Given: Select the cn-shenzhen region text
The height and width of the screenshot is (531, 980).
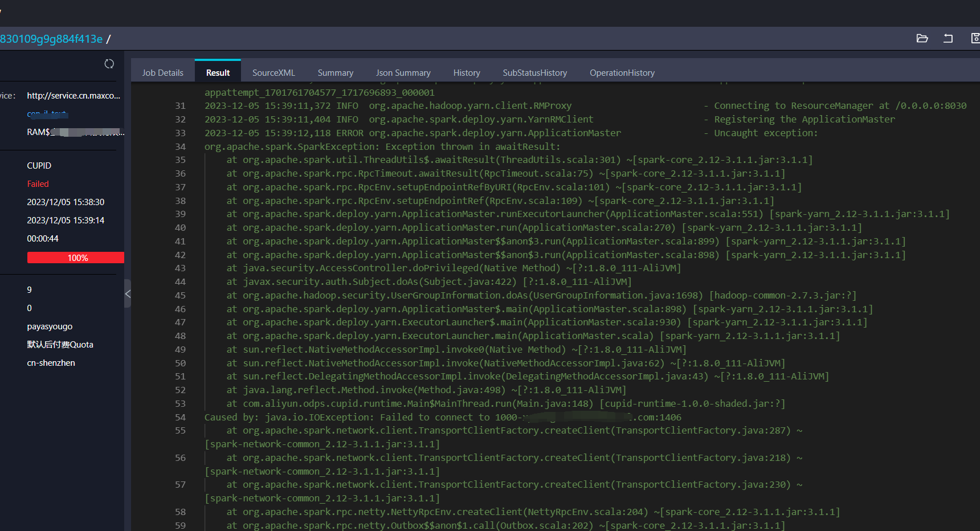Looking at the screenshot, I should (51, 363).
